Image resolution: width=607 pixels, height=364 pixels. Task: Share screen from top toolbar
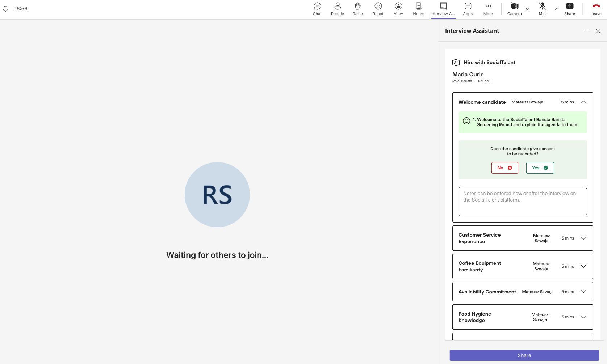pyautogui.click(x=569, y=9)
